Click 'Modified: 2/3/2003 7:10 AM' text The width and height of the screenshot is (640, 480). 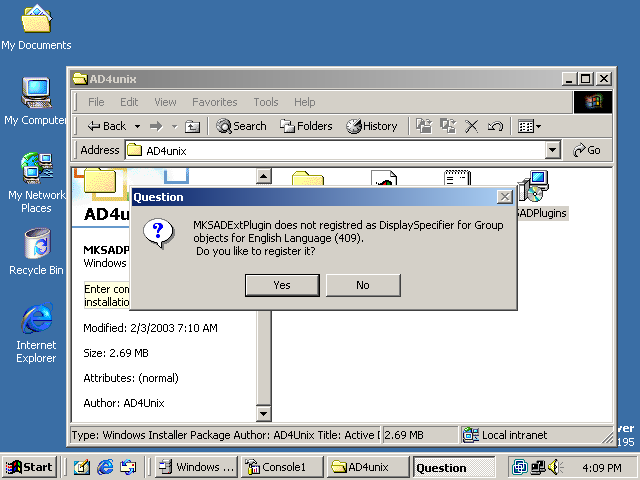coord(151,328)
